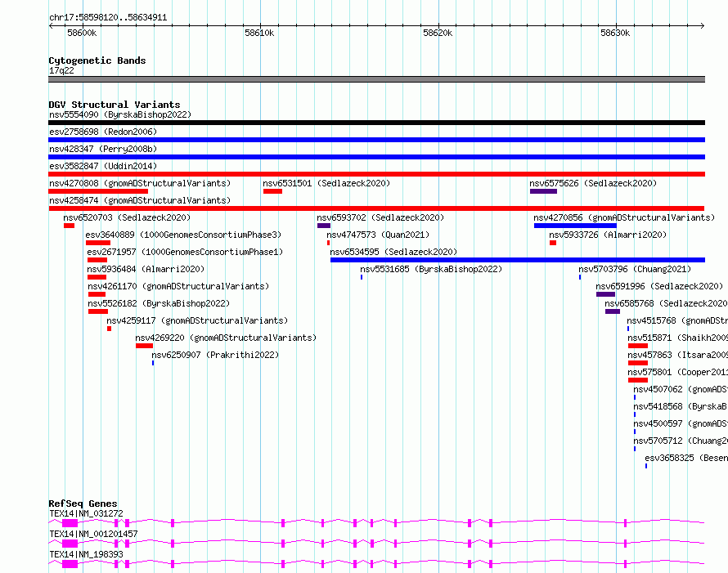Open the nsv5705712 variant label
The image size is (728, 573).
pos(681,441)
